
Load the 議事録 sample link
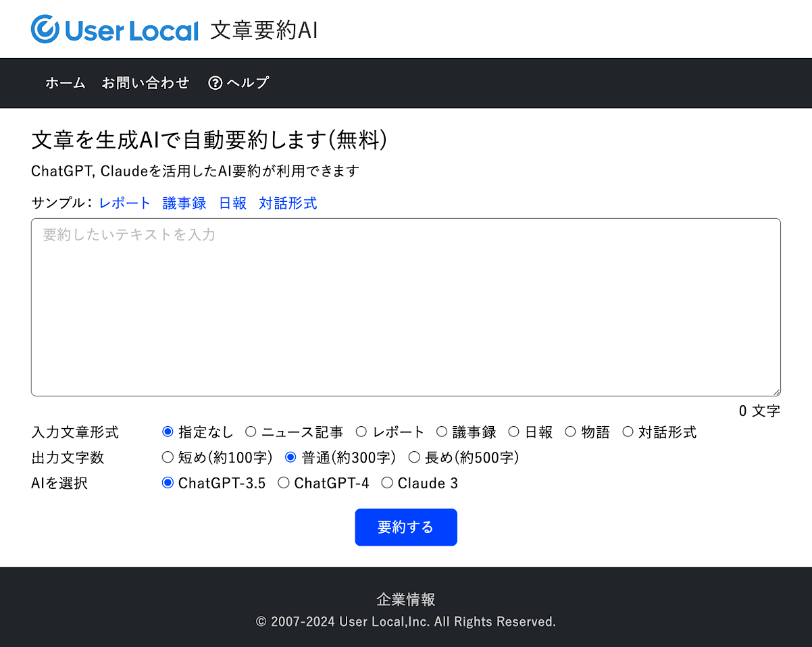[x=184, y=203]
